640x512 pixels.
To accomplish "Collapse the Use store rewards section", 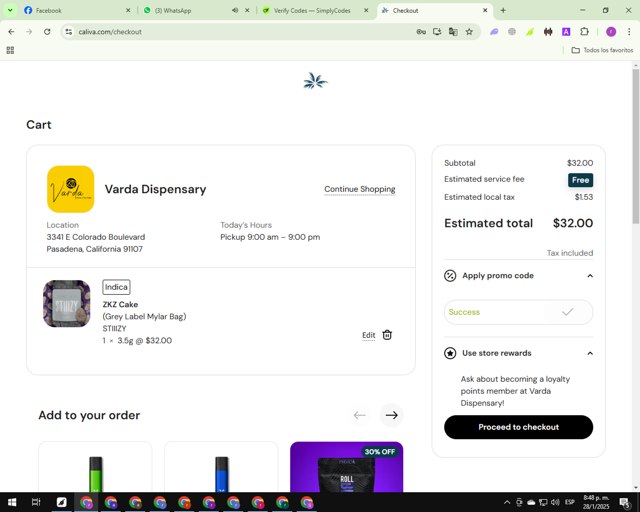I will 590,353.
